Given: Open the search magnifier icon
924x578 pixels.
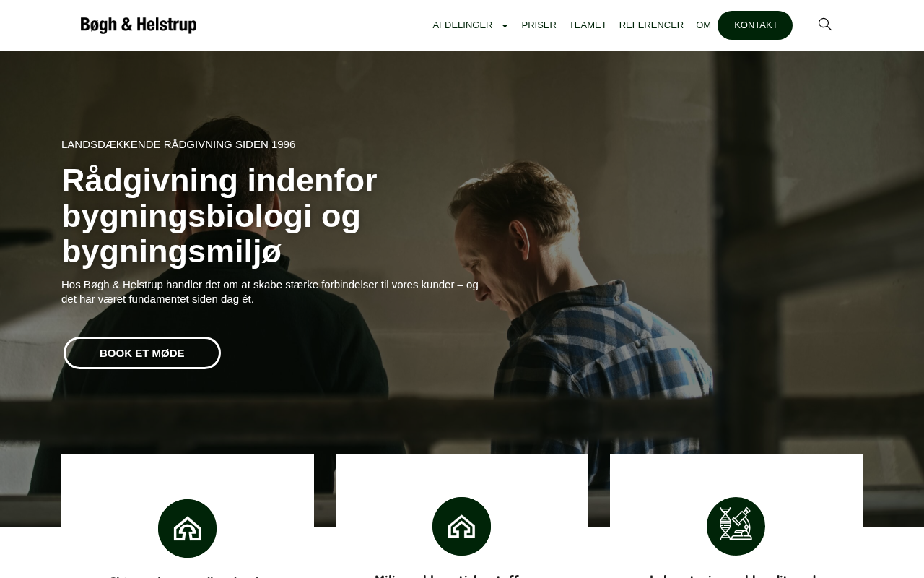Looking at the screenshot, I should pos(825,25).
